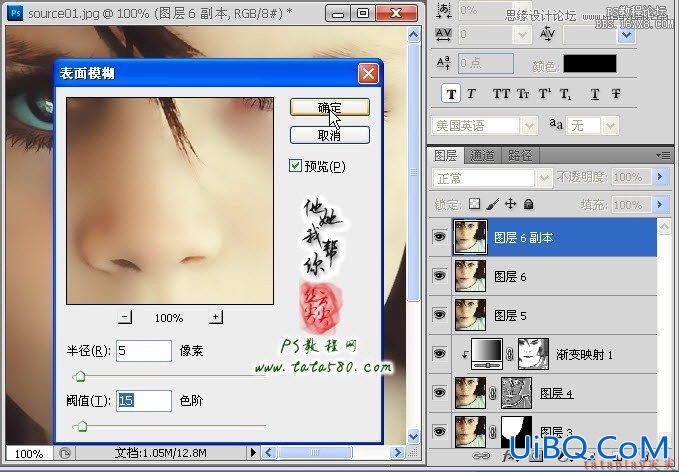Click the baseline shift 0 点 field
The height and width of the screenshot is (472, 679).
[x=485, y=63]
